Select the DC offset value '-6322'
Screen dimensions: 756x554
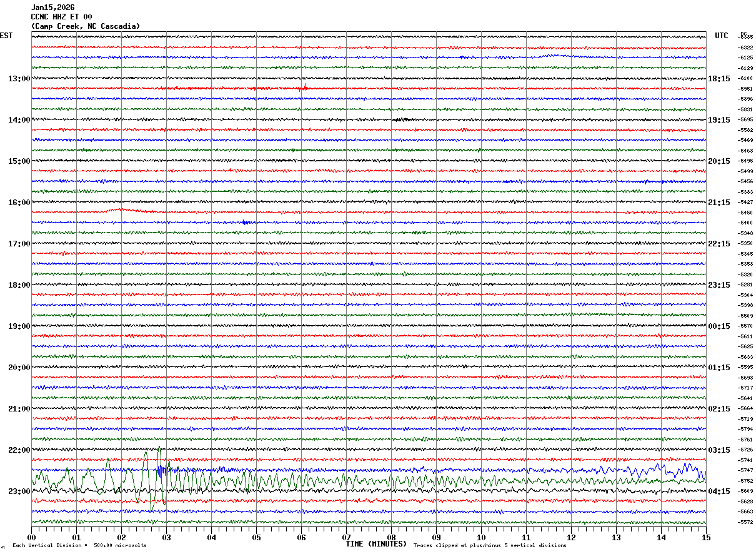pyautogui.click(x=745, y=48)
